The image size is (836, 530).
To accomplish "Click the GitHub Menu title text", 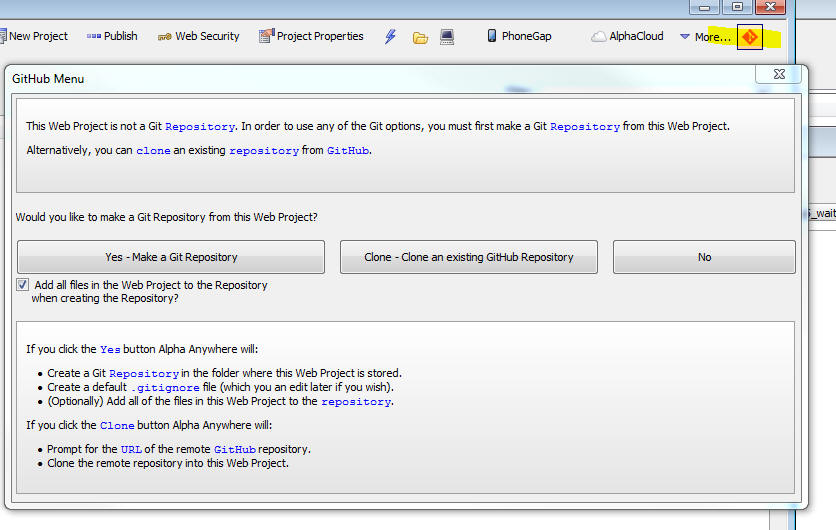I will pos(48,79).
